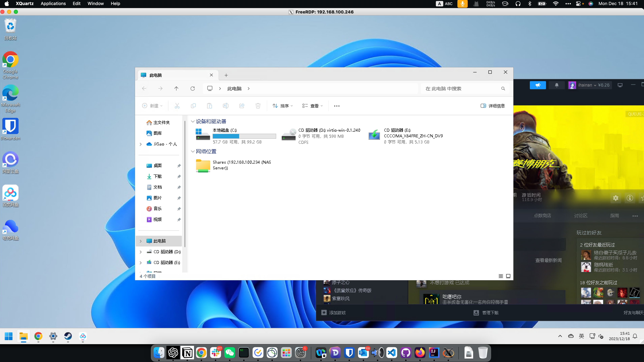
Task: Select Google Chrome desktop shortcut
Action: (10, 65)
